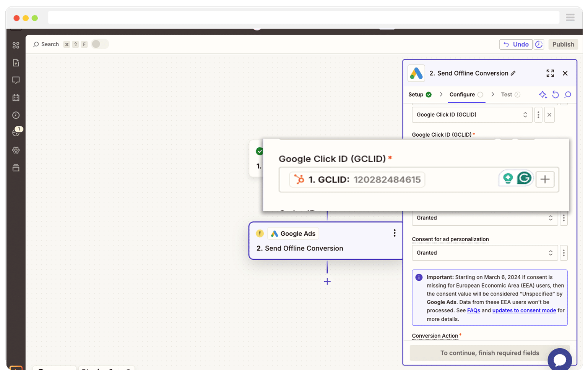
Task: Open the Google Click ID (GCLID) dropdown
Action: click(x=472, y=115)
